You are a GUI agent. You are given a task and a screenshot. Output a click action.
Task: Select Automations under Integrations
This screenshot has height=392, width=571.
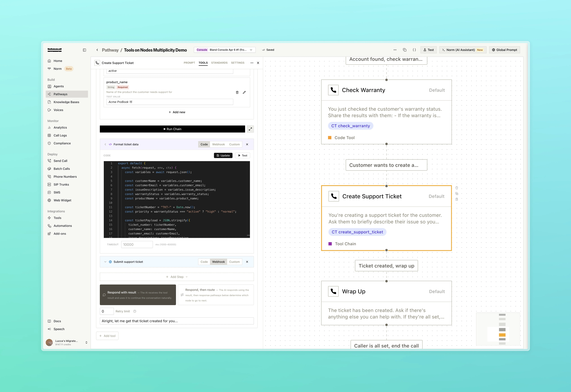point(63,225)
